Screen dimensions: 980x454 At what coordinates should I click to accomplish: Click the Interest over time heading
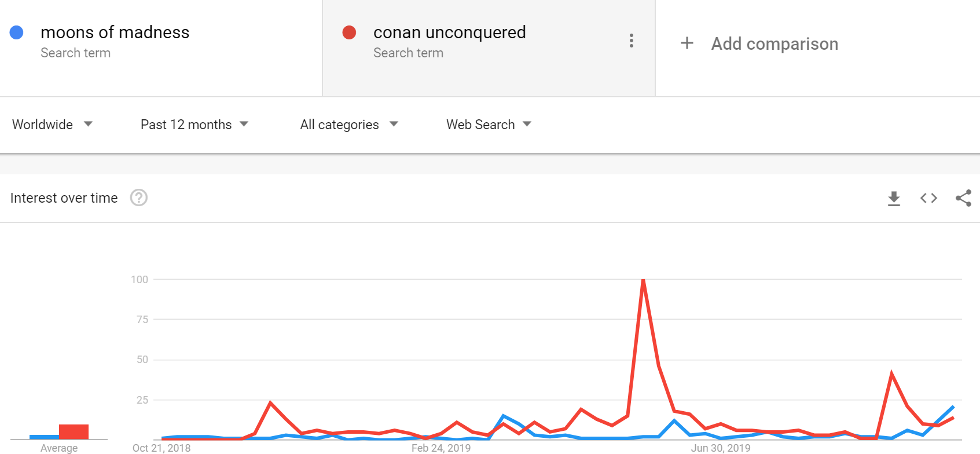[x=64, y=198]
